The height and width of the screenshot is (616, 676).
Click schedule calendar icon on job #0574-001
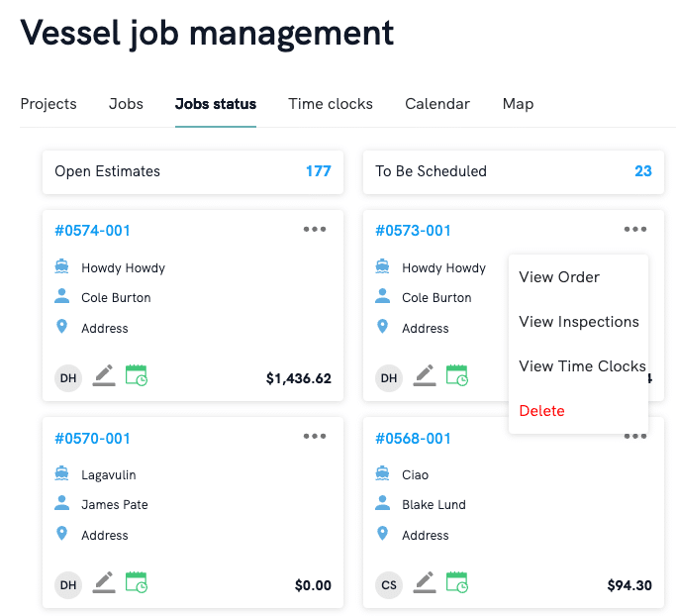point(137,375)
